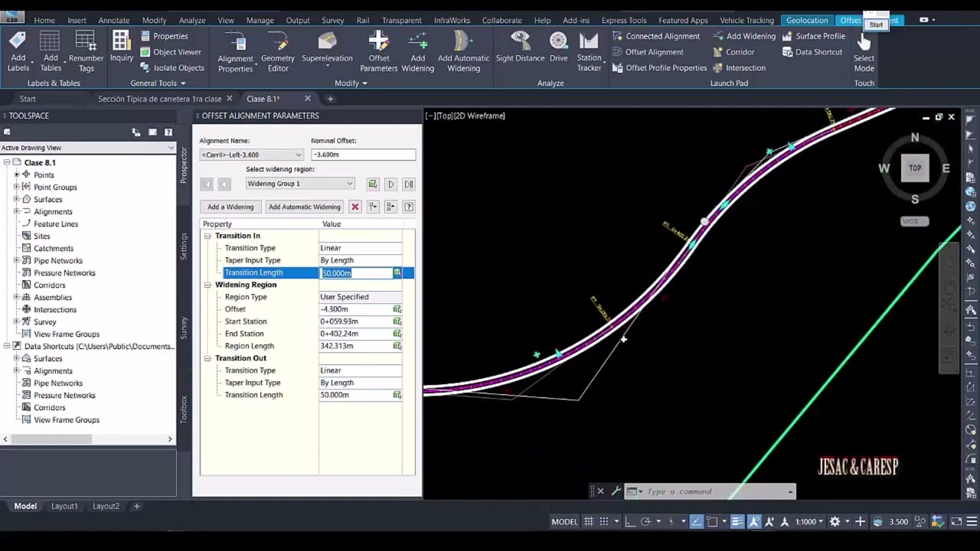Click the Nominal Offset input field
The image size is (980, 551).
coord(363,155)
